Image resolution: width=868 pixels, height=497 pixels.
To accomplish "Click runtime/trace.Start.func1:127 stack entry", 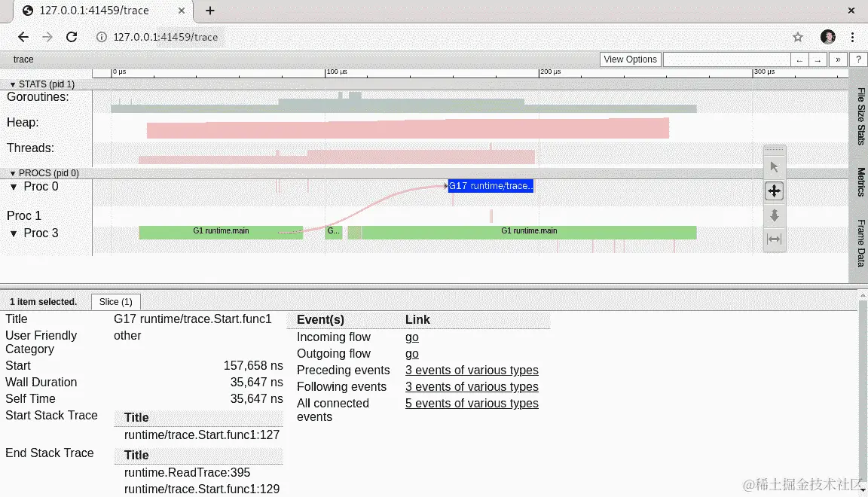I will click(x=202, y=435).
